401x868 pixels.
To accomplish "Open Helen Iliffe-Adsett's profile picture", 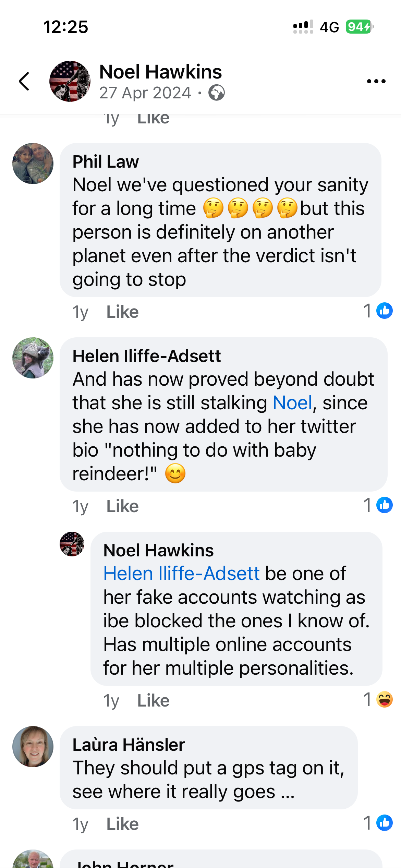I will (x=33, y=358).
